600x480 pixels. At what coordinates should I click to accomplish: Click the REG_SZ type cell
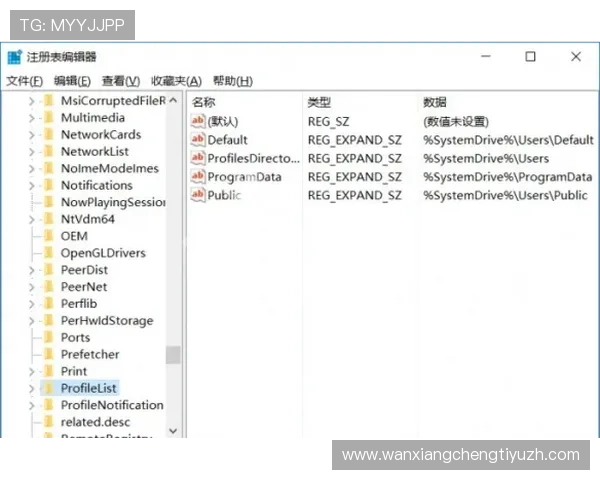pos(328,122)
